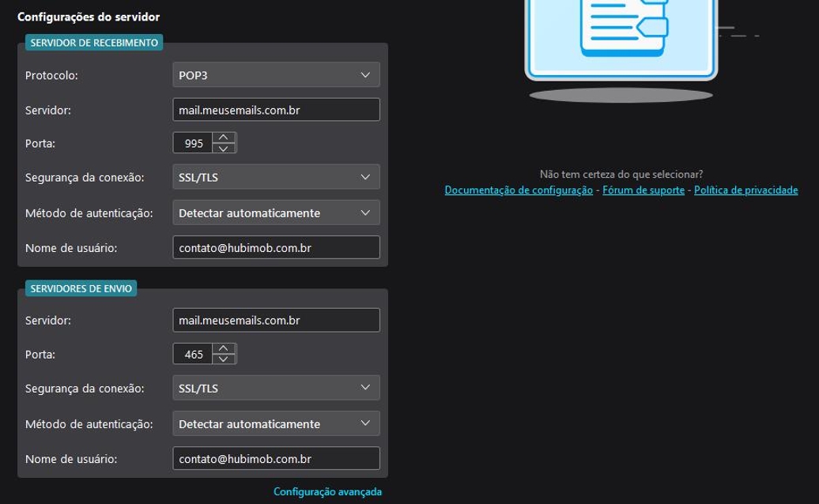
Task: Open the Documentação de configuração link
Action: (x=519, y=190)
